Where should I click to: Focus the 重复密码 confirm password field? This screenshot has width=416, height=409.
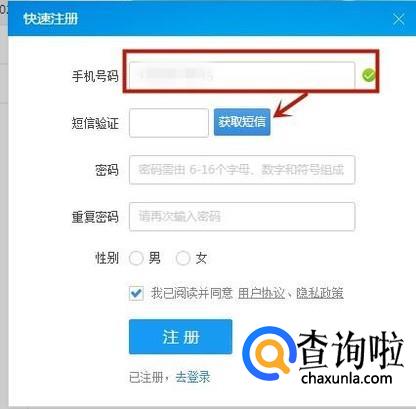[x=242, y=216]
